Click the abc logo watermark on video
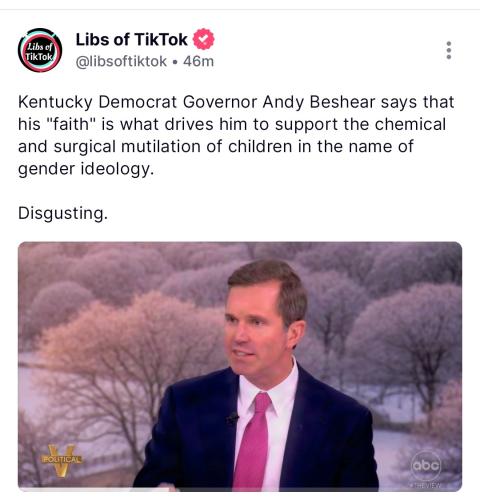The width and height of the screenshot is (480, 500). click(x=426, y=466)
